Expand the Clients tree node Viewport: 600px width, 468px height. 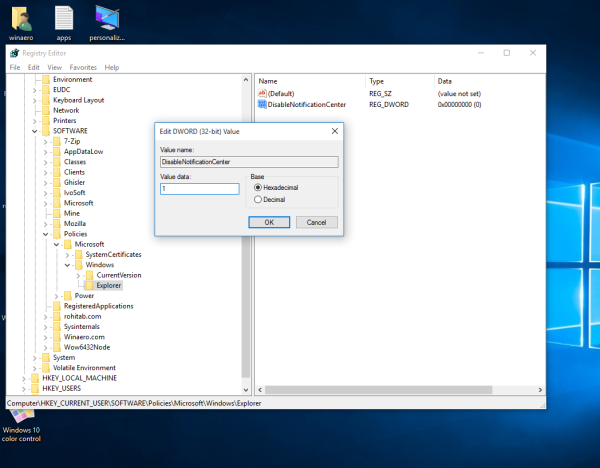tap(45, 173)
